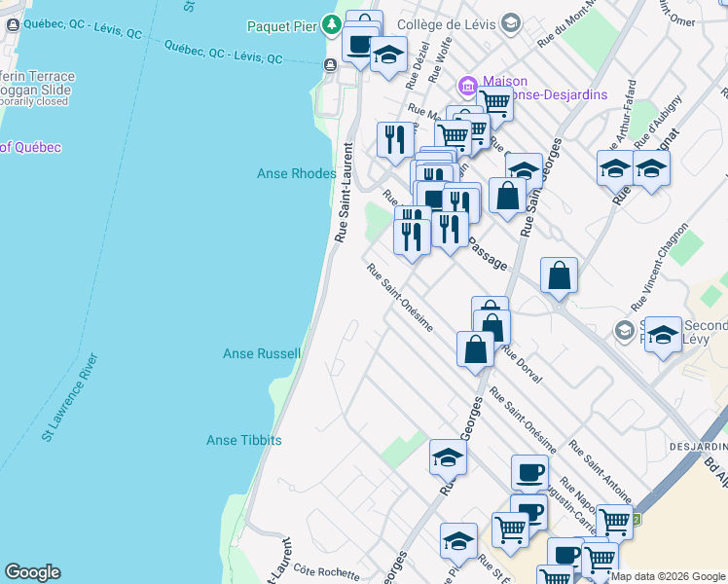Click the 'Paquet Pier' label
This screenshot has width=728, height=584.
pos(282,26)
